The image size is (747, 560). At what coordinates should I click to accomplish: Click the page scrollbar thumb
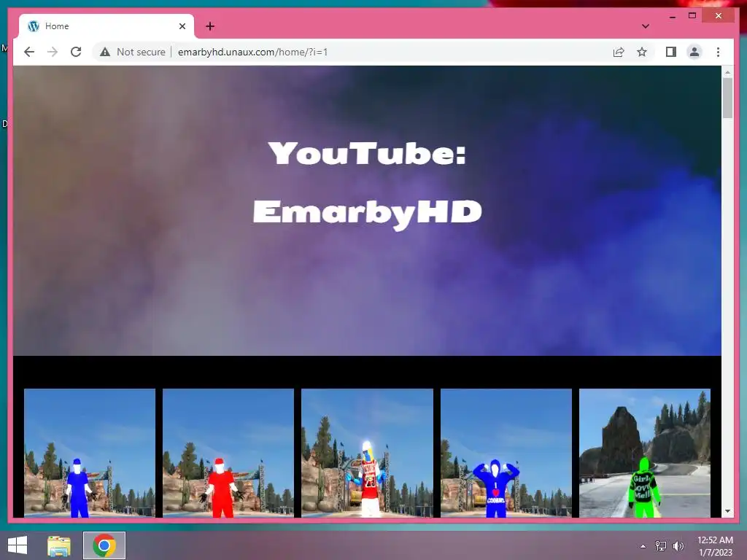[x=727, y=98]
